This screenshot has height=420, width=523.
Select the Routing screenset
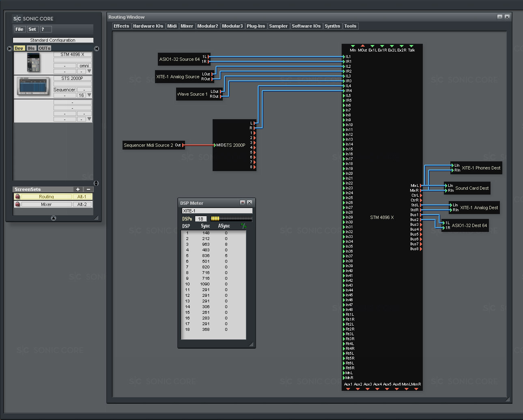[x=46, y=197]
